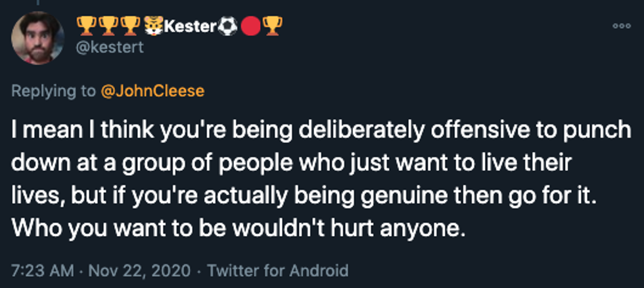
Task: Open the "Twitter for Android" source link
Action: pyautogui.click(x=277, y=270)
